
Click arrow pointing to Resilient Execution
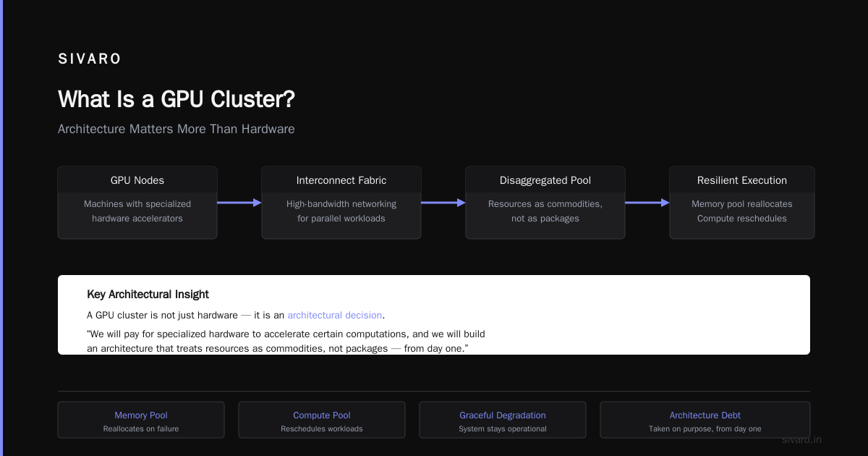647,203
